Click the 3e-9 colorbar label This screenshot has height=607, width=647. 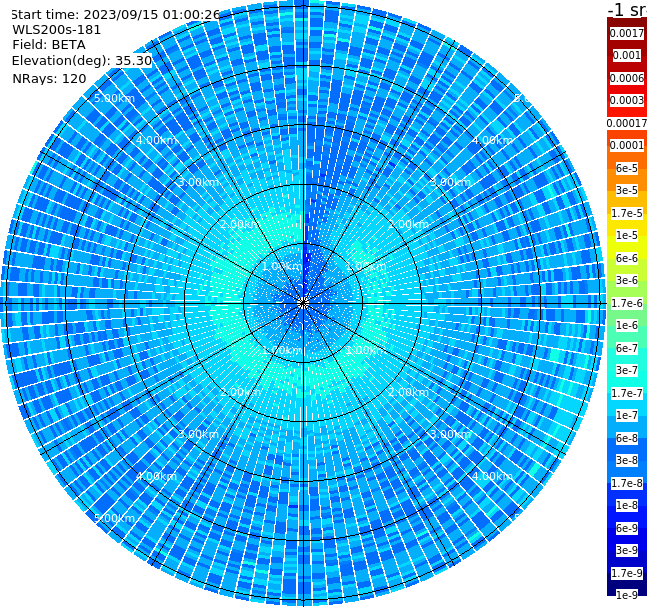[x=627, y=550]
